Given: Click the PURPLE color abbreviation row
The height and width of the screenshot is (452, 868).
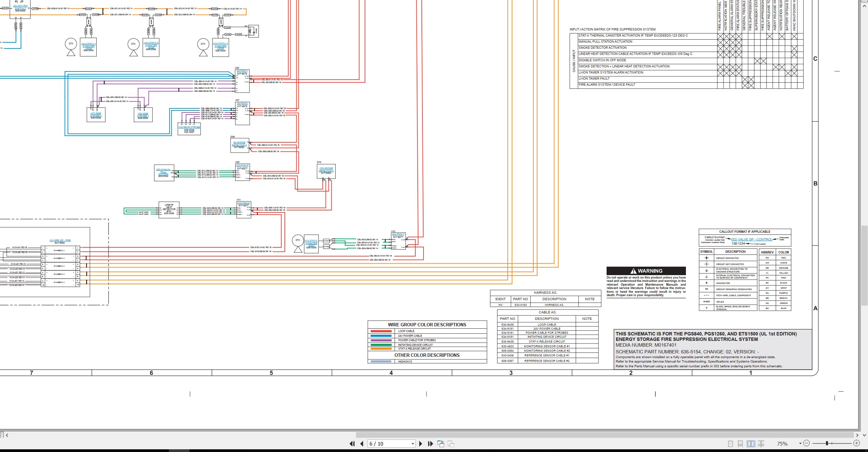Looking at the screenshot, I should coord(775,293).
